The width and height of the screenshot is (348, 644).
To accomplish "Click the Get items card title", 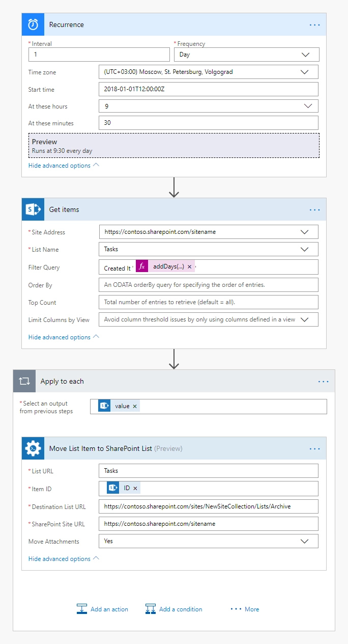I will click(x=64, y=210).
